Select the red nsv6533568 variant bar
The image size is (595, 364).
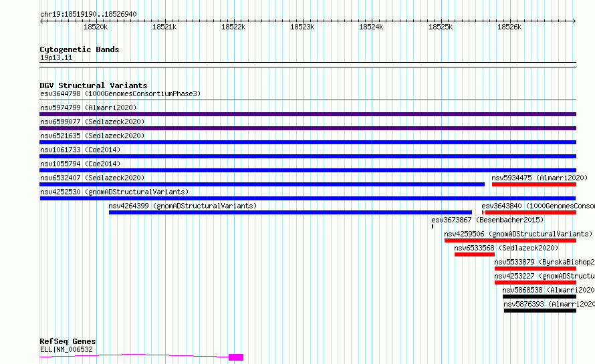(475, 254)
